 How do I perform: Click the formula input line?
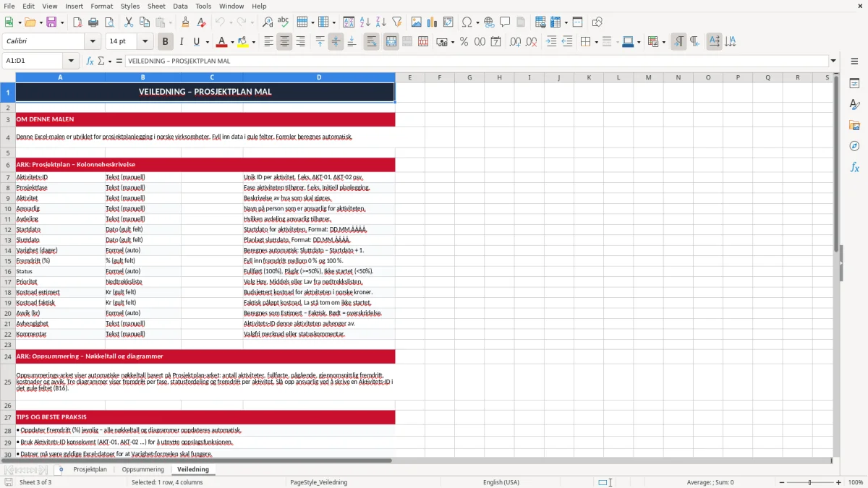477,61
